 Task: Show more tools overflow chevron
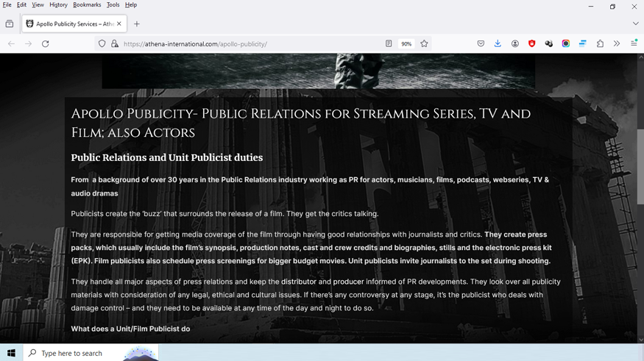coord(617,44)
